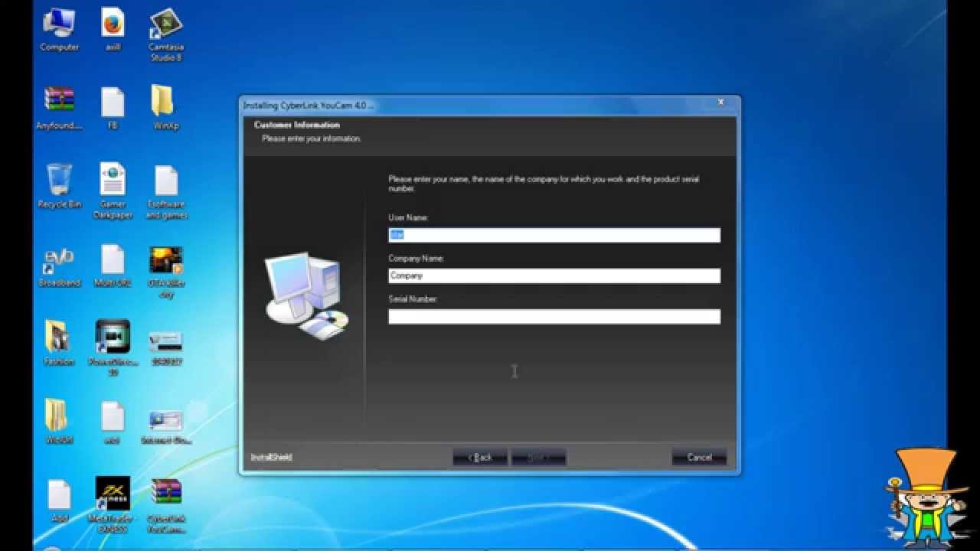Viewport: 980px width, 551px height.
Task: Cancel the YouCam installation
Action: pos(699,457)
